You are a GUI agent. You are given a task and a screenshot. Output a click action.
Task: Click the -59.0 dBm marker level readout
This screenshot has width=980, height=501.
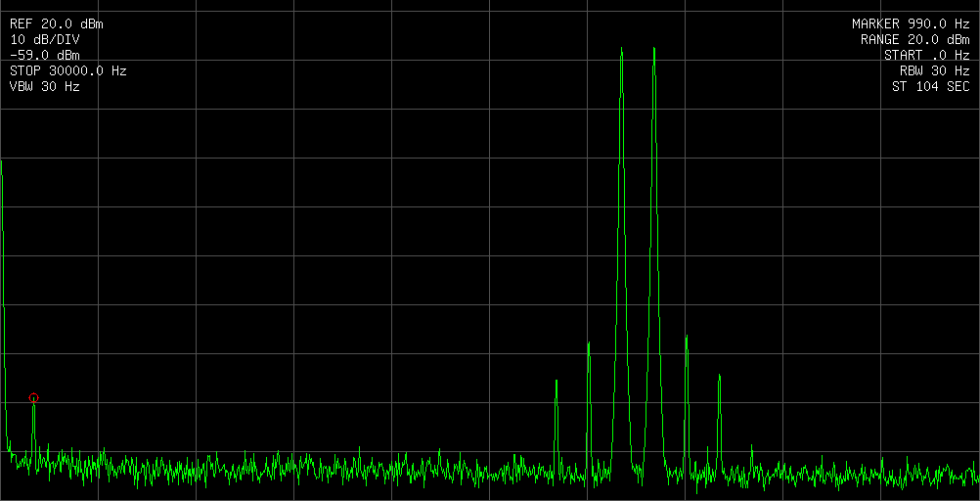click(x=45, y=56)
